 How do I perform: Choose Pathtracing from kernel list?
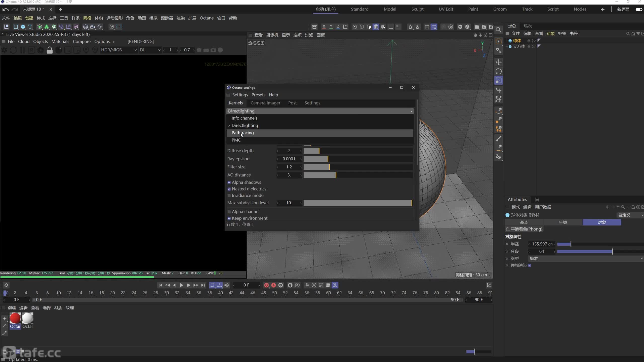click(320, 133)
